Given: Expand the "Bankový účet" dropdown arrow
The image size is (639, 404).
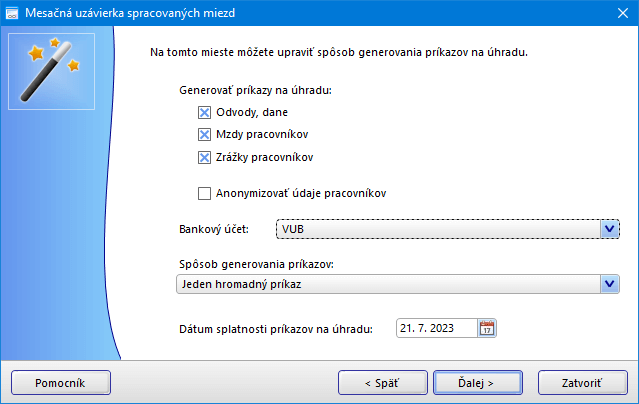Looking at the screenshot, I should [x=609, y=229].
